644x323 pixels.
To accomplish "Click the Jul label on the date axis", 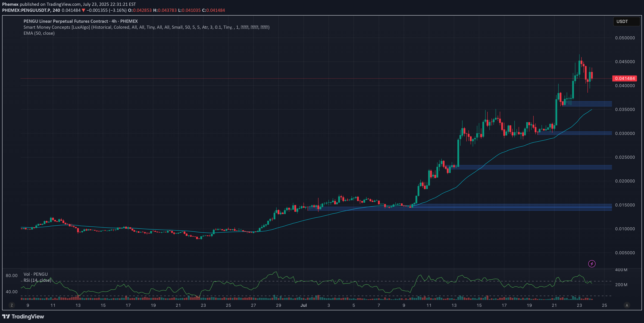I will point(304,305).
